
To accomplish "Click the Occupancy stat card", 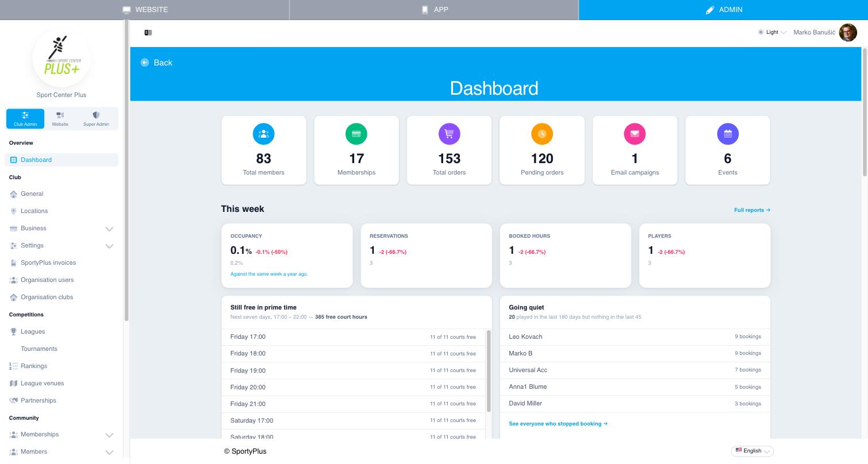I will coord(287,256).
